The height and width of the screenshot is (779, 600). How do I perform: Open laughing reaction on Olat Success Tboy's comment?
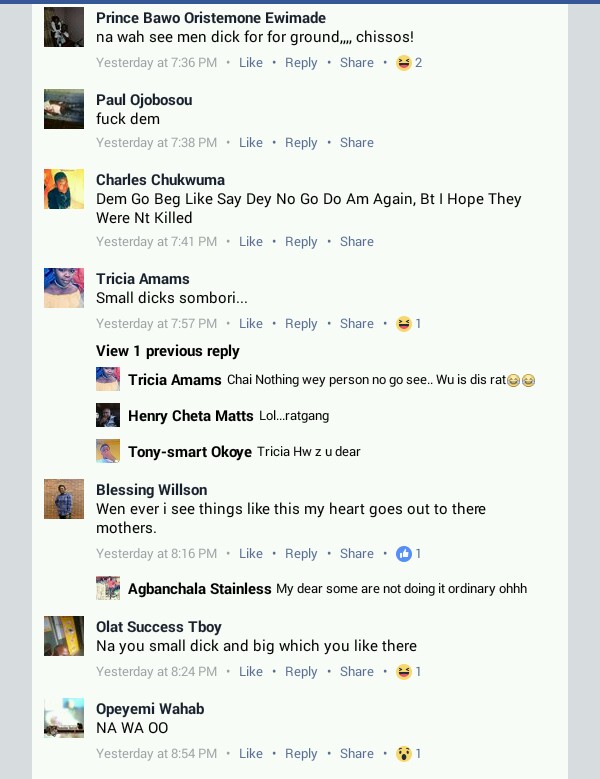pos(408,672)
